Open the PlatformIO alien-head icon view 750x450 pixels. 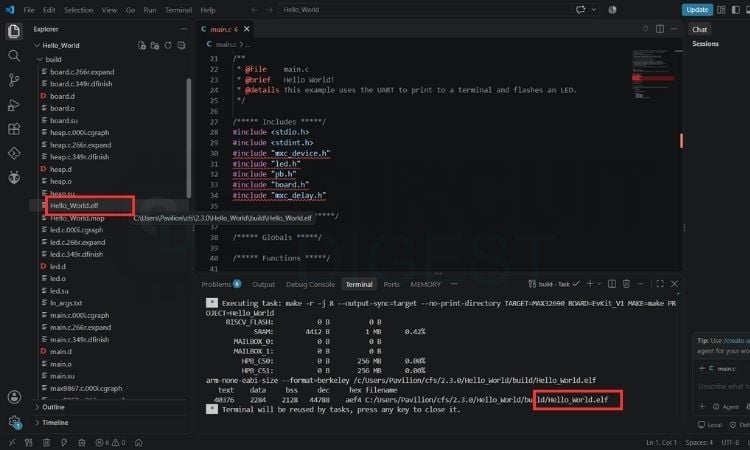(14, 177)
